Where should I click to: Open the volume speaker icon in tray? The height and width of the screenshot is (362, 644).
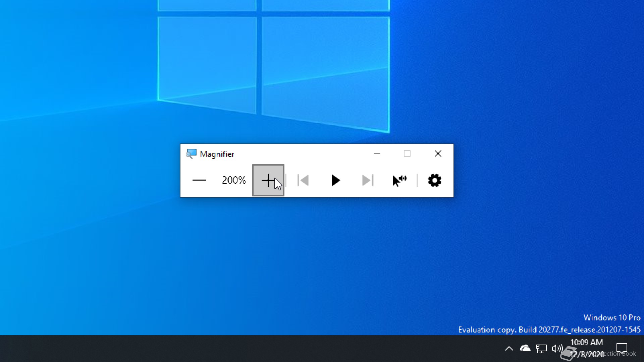click(x=557, y=349)
